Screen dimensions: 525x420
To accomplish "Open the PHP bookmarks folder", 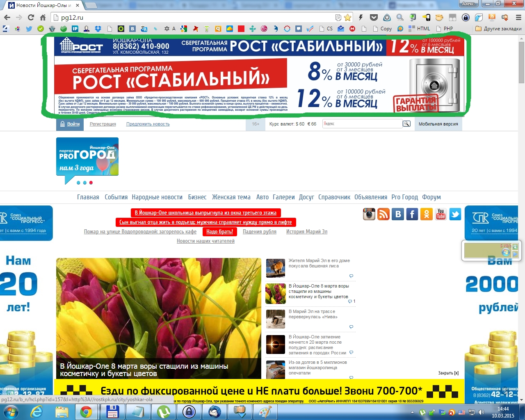I will pos(445,29).
